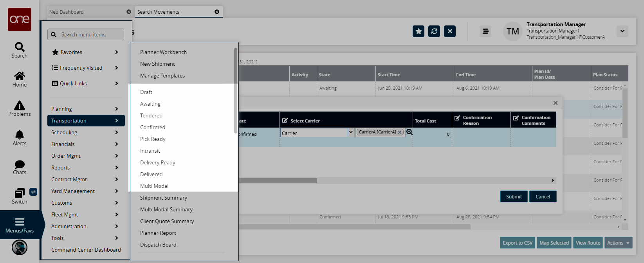This screenshot has width=644, height=263.
Task: Click the favorite star toolbar button
Action: click(419, 31)
